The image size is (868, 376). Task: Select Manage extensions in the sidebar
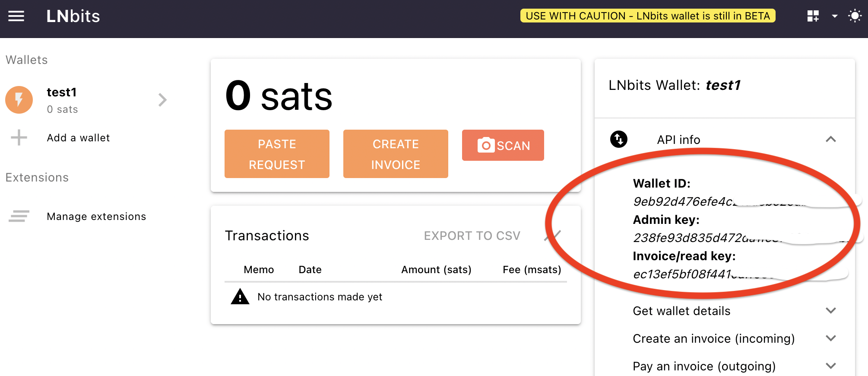click(96, 216)
